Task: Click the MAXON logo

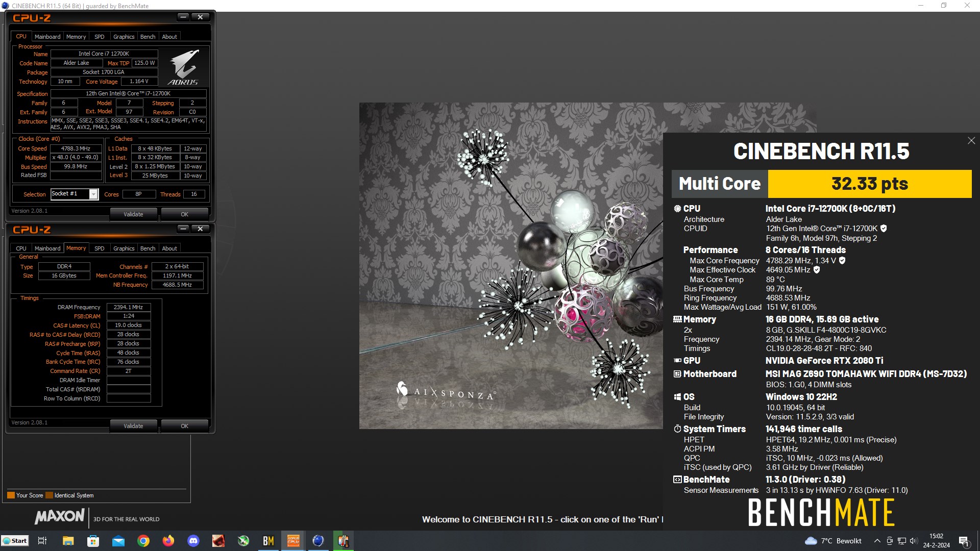Action: [60, 517]
